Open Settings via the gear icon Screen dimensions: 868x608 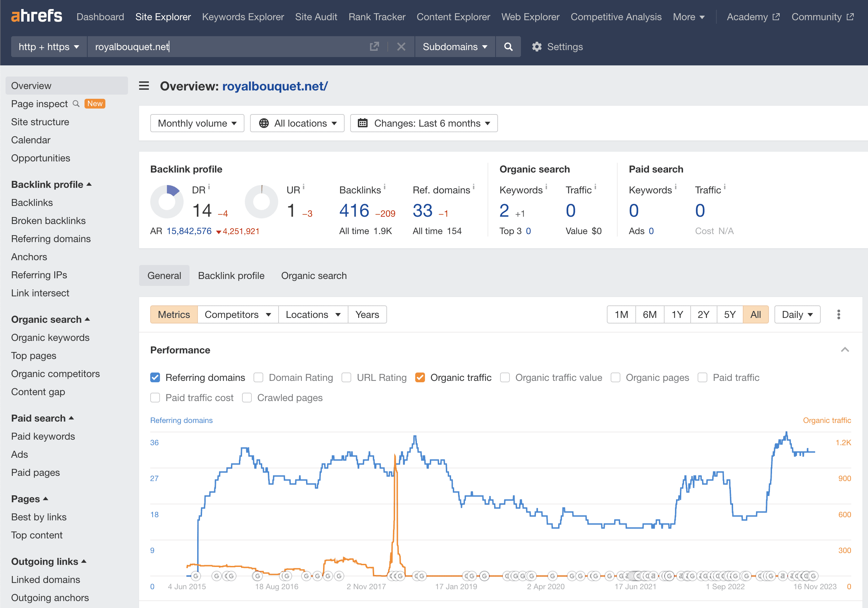537,47
